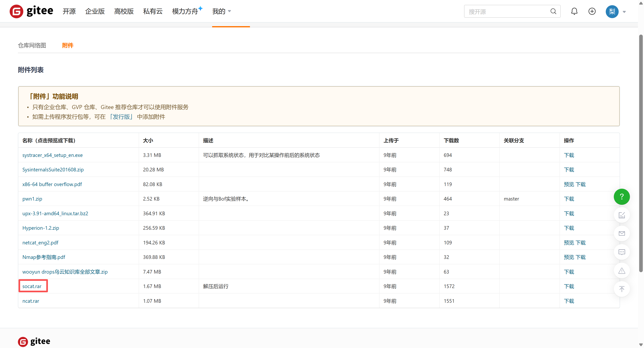Click the 发行版 link in notice

[x=121, y=117]
